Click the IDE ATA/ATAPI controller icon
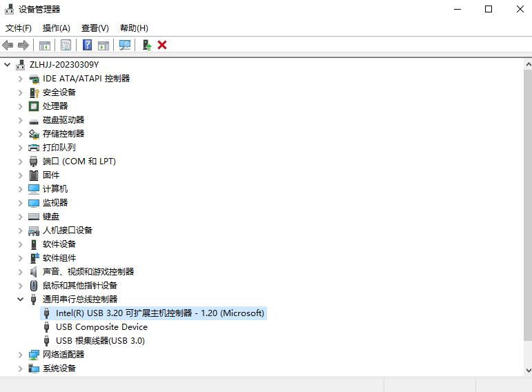This screenshot has height=392, width=532. coord(34,79)
